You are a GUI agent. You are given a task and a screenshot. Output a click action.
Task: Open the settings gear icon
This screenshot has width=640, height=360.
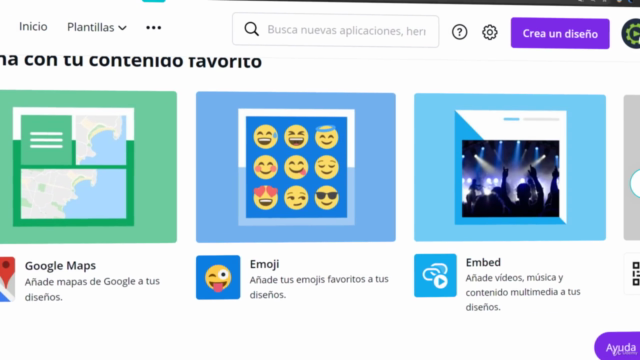pos(489,32)
